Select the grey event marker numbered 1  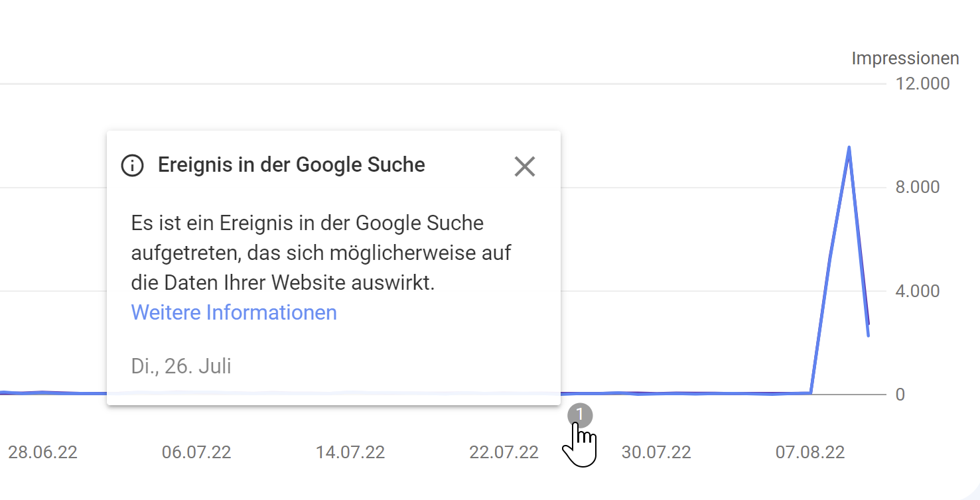point(581,415)
